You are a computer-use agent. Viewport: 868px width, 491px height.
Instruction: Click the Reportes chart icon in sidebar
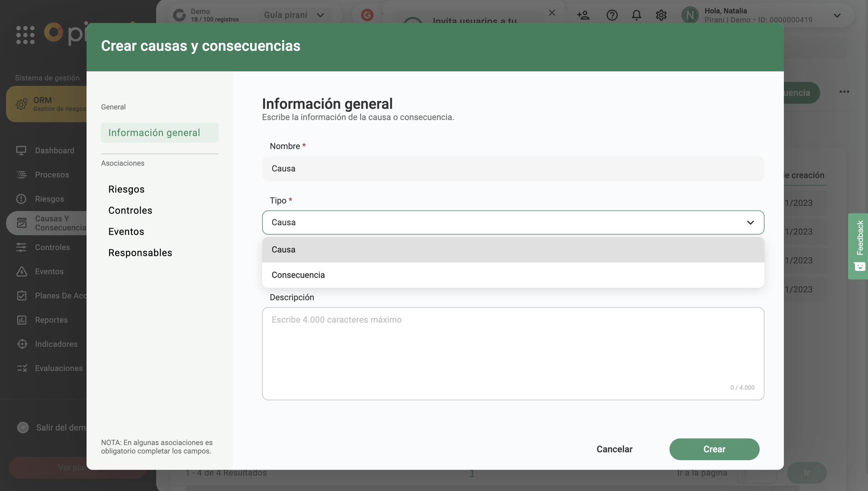(x=21, y=320)
